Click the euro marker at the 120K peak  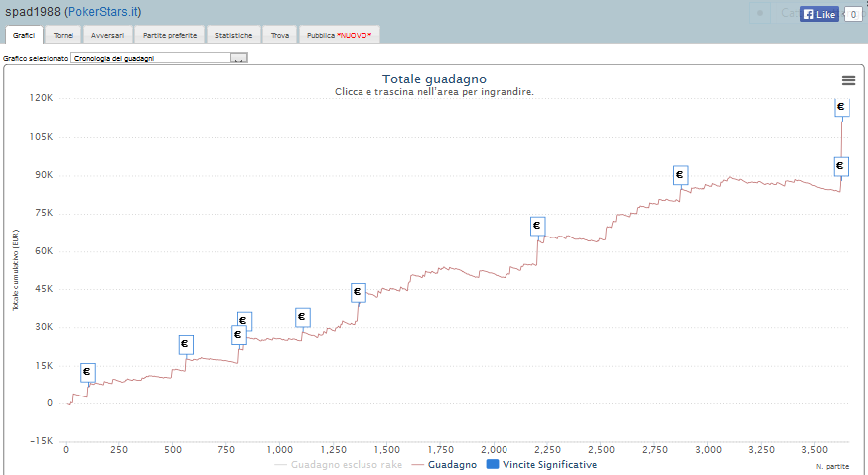[x=841, y=107]
